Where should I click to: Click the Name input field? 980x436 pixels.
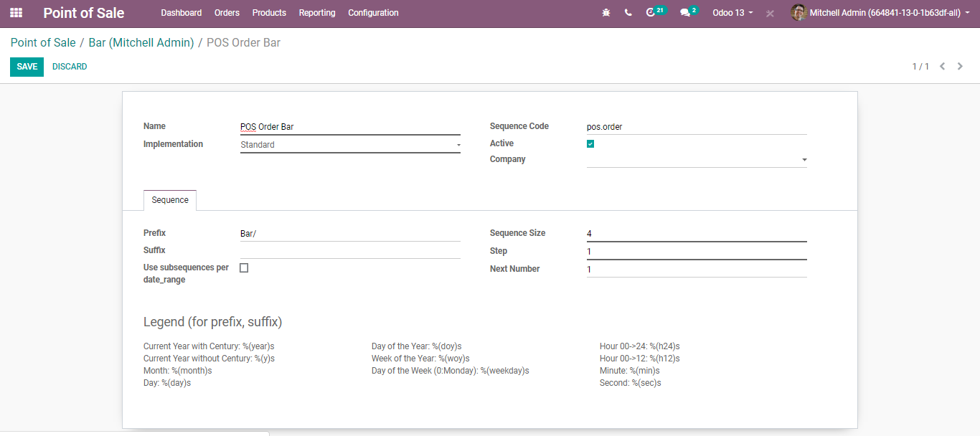coord(350,127)
